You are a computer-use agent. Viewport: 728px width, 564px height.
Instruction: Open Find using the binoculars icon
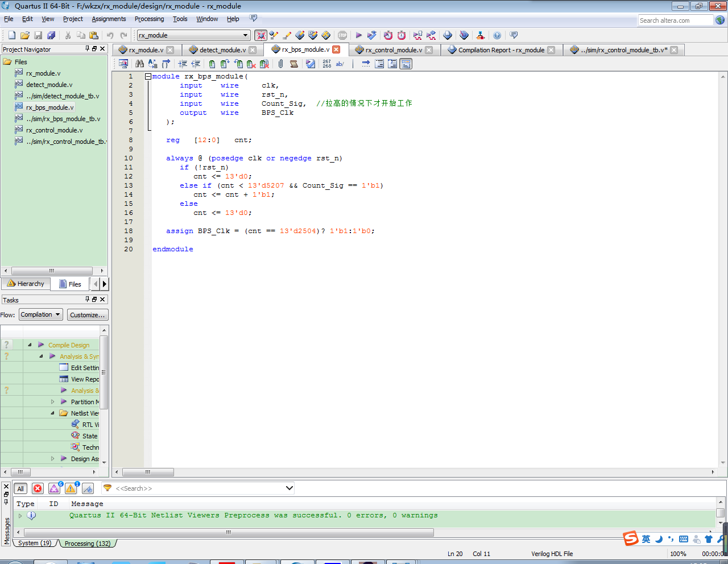point(140,63)
